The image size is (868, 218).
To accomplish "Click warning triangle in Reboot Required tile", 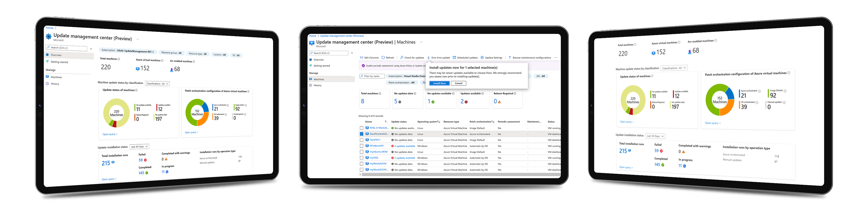I will click(x=499, y=102).
